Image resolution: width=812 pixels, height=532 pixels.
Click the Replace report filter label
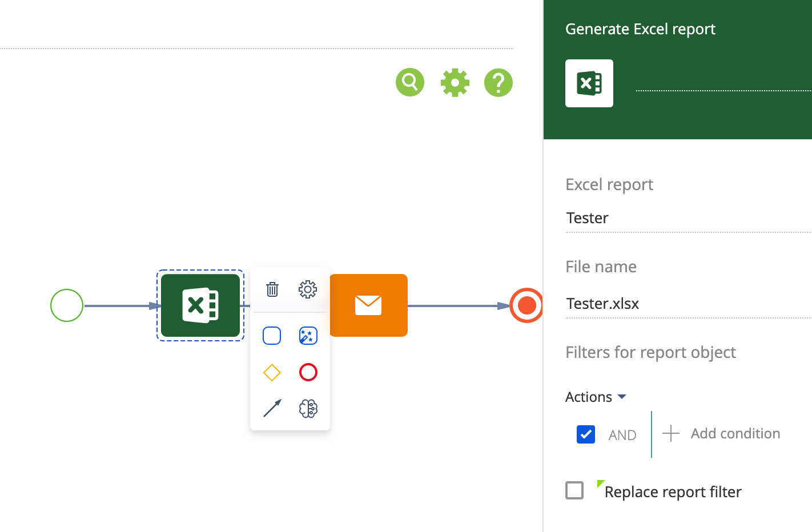[x=673, y=492]
